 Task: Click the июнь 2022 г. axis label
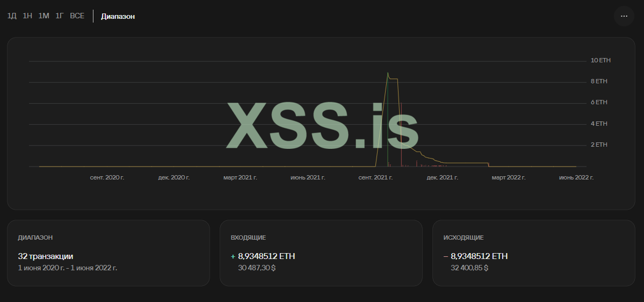576,177
